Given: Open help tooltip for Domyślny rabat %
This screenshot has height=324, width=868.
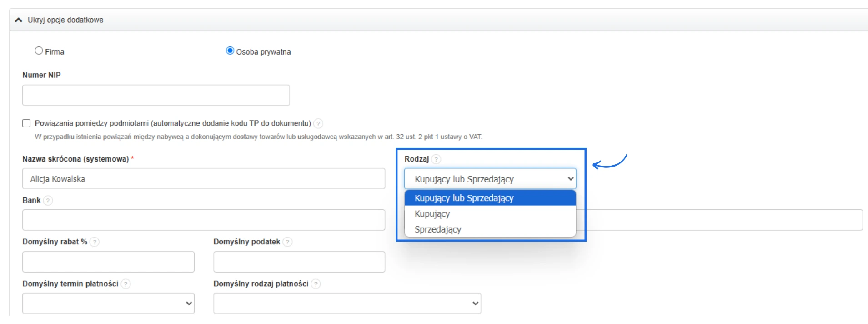Looking at the screenshot, I should point(95,242).
